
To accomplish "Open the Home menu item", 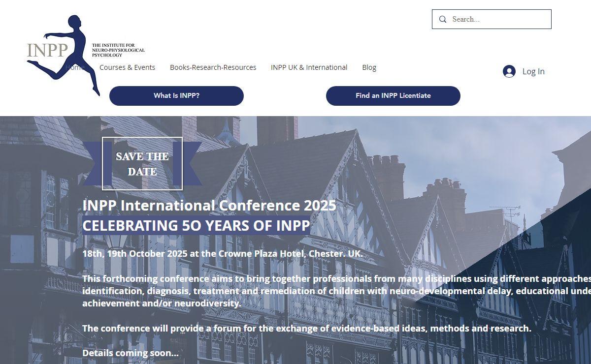I will point(75,67).
